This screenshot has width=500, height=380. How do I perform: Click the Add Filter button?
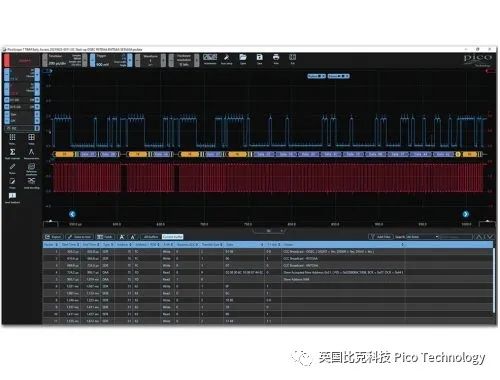point(380,237)
